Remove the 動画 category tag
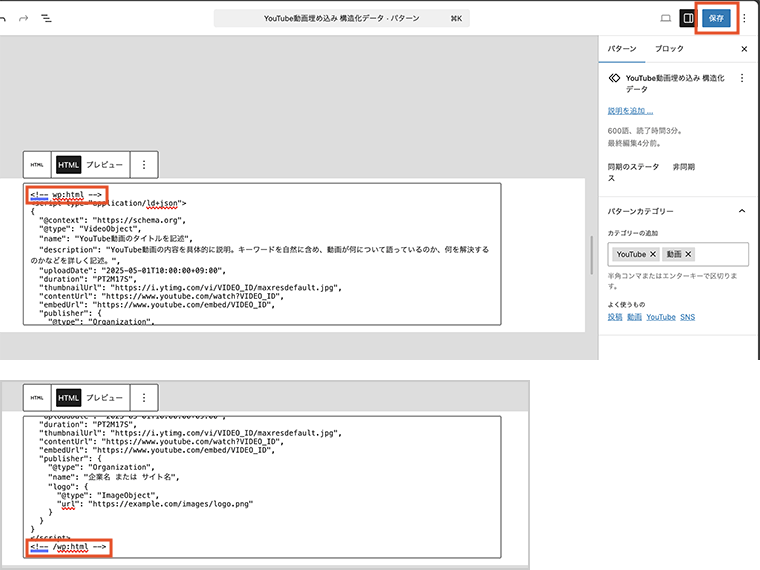This screenshot has width=760, height=570. (688, 254)
